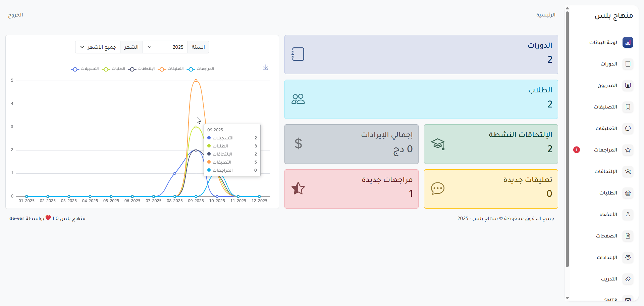This screenshot has width=644, height=306.
Task: Click the الخروج logout link
Action: coord(15,15)
